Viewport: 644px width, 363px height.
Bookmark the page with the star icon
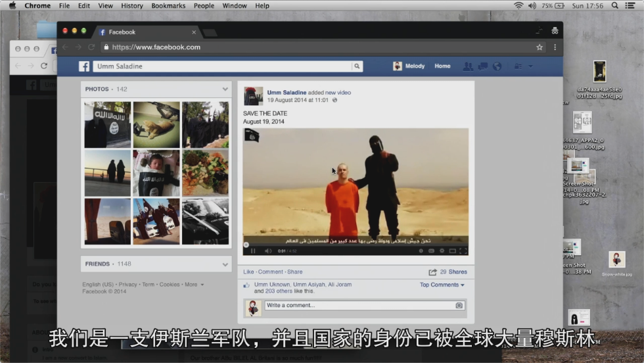pyautogui.click(x=540, y=47)
